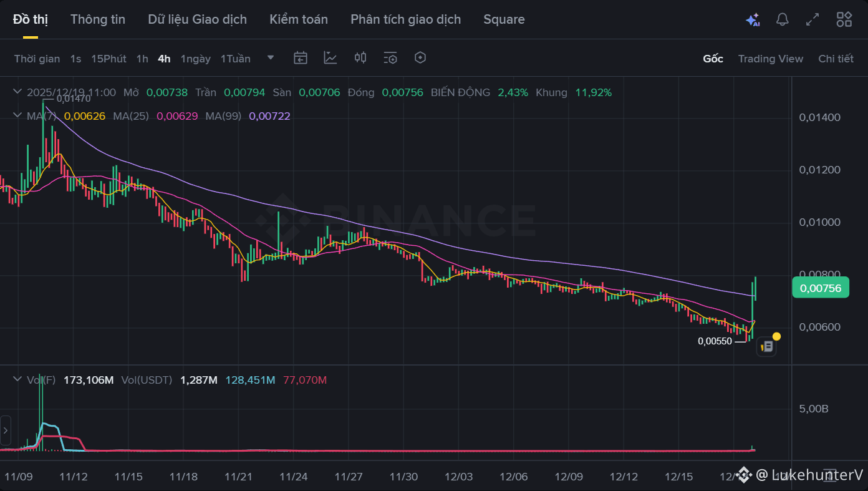The height and width of the screenshot is (491, 868).
Task: Switch chart mode to Chi tiết
Action: [836, 59]
